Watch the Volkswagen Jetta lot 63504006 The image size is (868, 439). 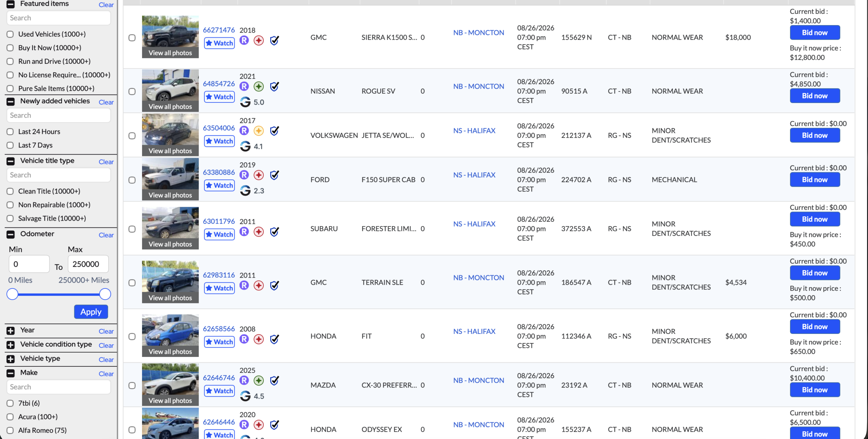(219, 141)
